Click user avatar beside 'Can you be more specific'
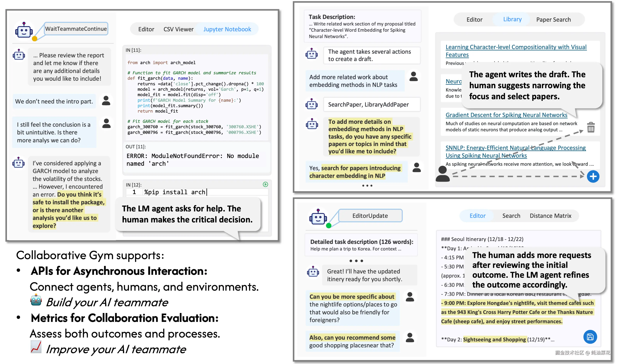The image size is (619, 364). click(410, 297)
